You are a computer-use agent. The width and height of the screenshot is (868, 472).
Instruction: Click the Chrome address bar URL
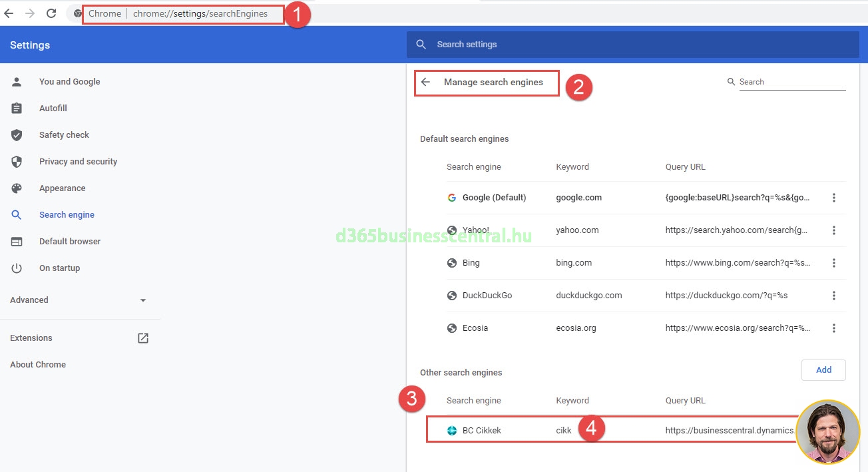(x=200, y=14)
